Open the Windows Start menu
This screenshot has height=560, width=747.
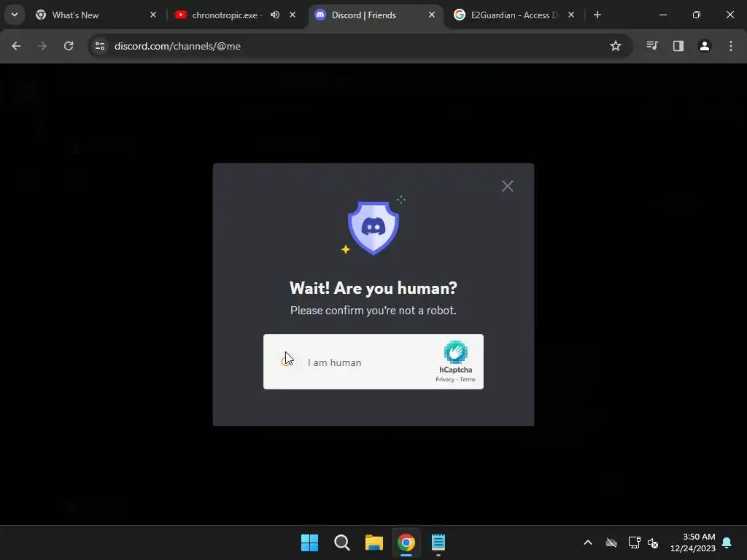pyautogui.click(x=309, y=542)
